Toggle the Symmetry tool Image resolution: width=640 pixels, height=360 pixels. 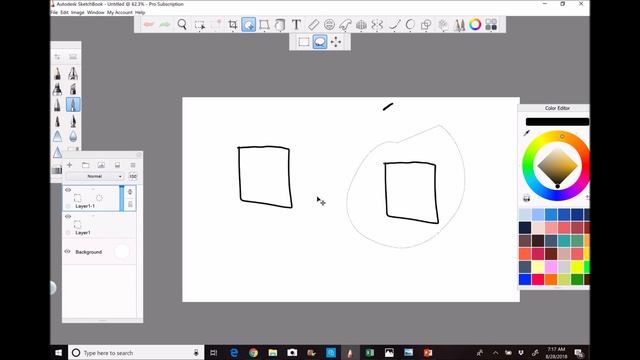377,24
